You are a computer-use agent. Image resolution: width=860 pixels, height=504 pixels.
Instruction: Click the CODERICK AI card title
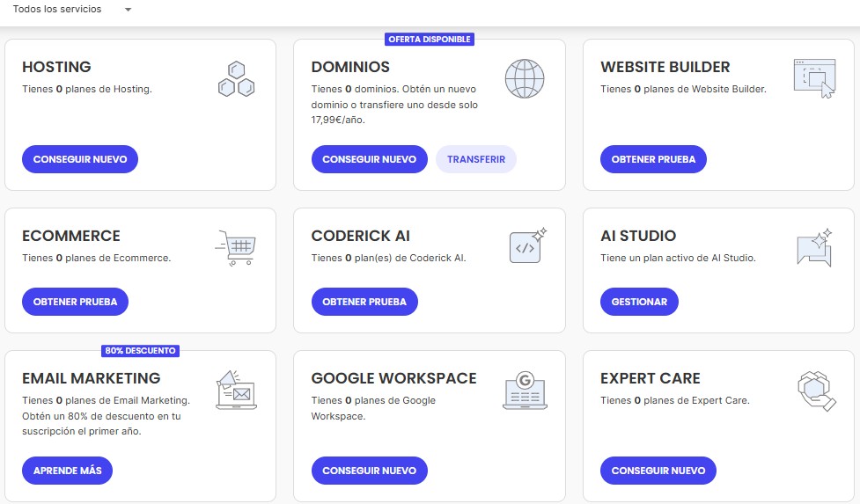[x=361, y=236]
